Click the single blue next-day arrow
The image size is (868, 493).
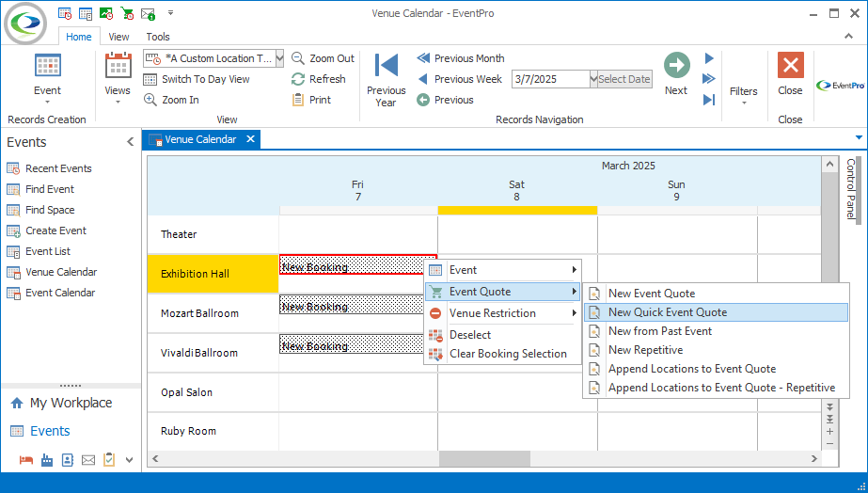(x=709, y=58)
